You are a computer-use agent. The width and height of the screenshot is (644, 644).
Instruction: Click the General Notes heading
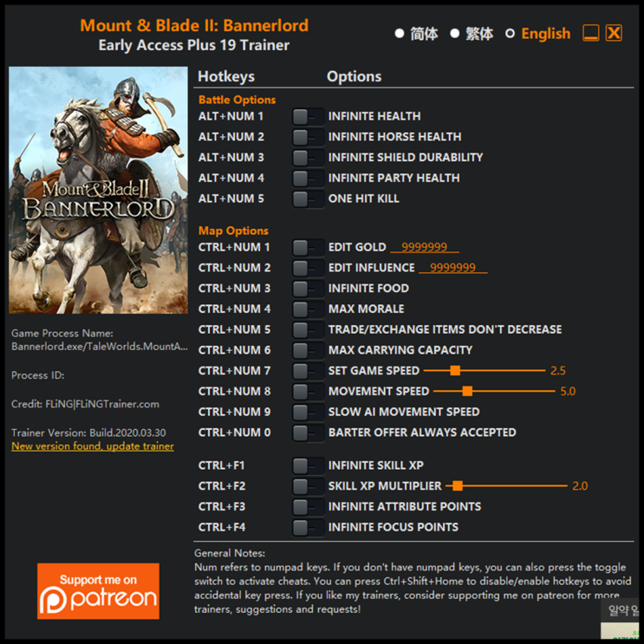tap(230, 553)
